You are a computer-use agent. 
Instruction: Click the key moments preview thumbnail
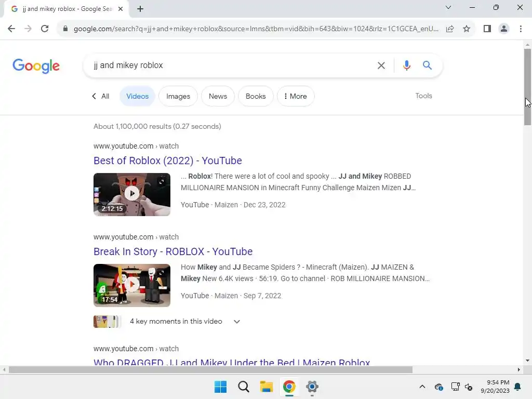click(106, 321)
